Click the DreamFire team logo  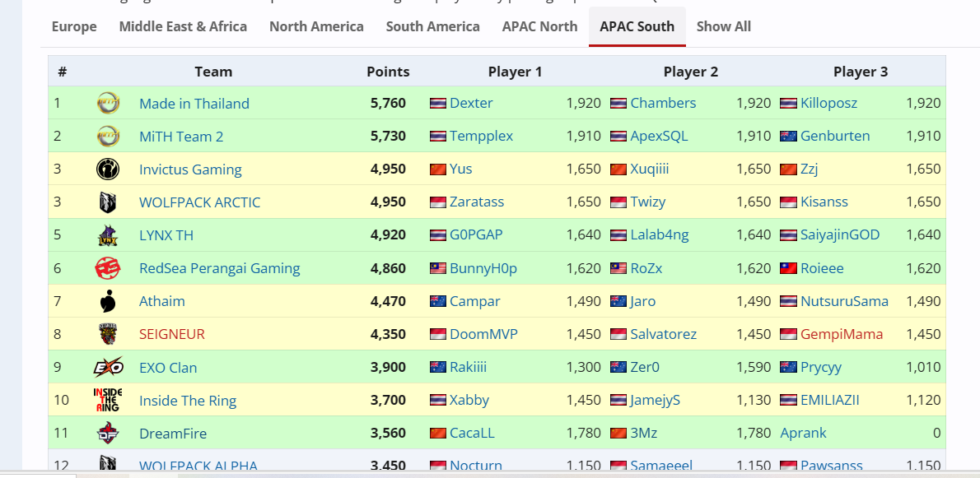tap(108, 434)
